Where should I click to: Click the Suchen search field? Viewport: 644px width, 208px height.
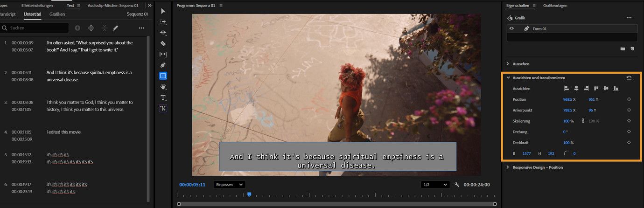35,28
